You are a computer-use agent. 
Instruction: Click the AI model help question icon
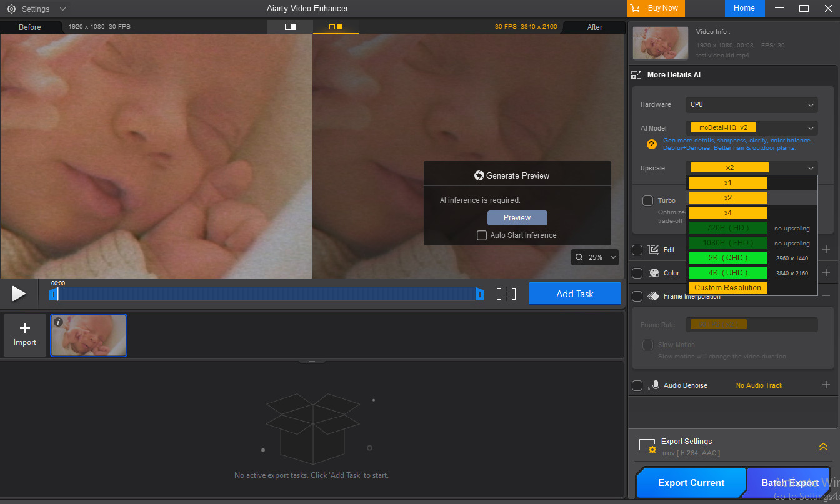click(x=651, y=144)
